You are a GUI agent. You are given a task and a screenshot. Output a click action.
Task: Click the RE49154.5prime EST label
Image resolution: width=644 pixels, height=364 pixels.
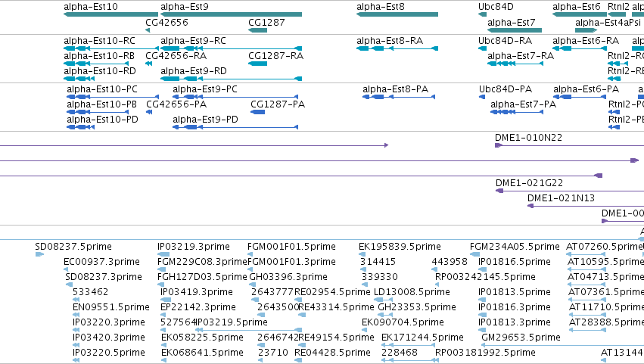(x=336, y=338)
